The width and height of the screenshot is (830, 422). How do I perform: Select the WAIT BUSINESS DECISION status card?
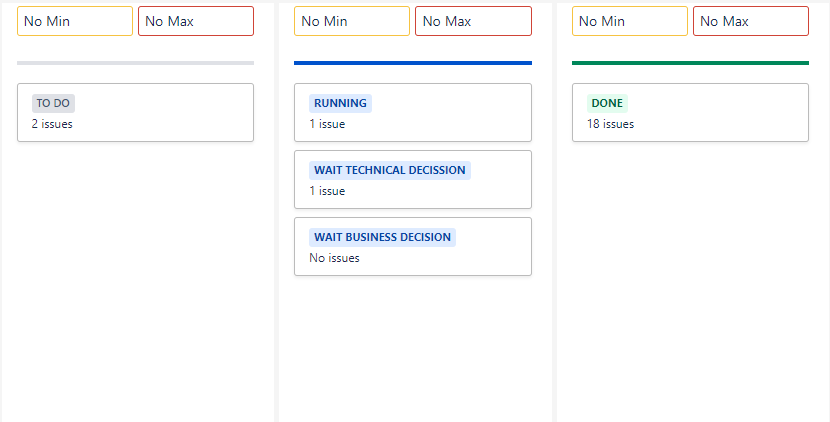tap(413, 246)
